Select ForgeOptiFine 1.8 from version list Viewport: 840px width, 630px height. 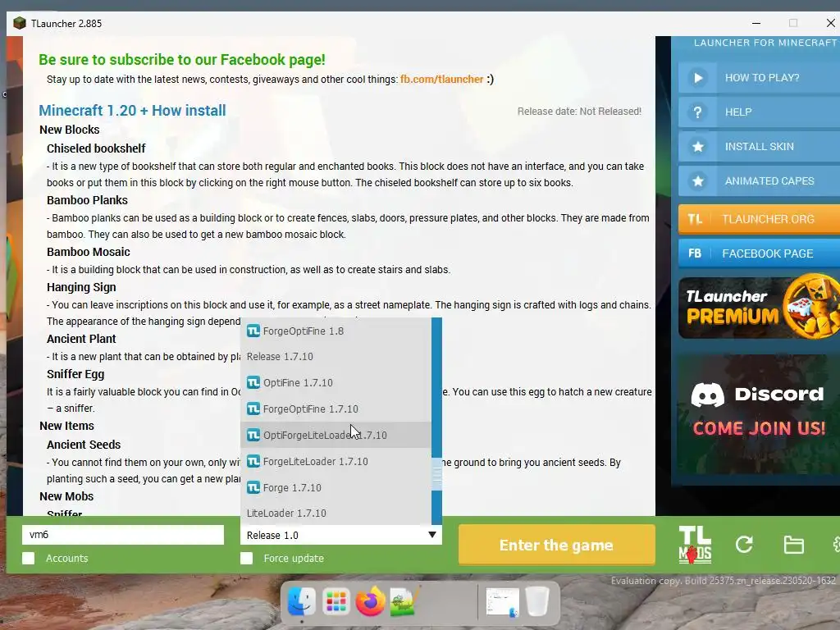point(336,331)
